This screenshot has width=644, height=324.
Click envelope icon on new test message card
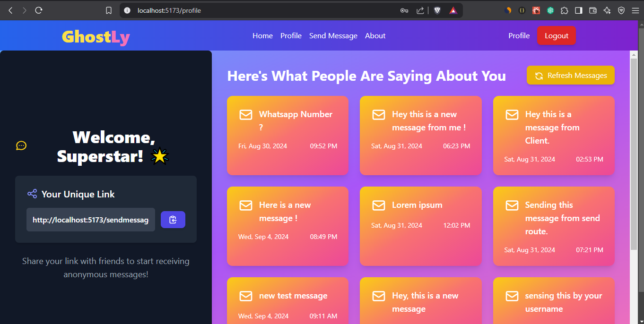[x=246, y=296]
